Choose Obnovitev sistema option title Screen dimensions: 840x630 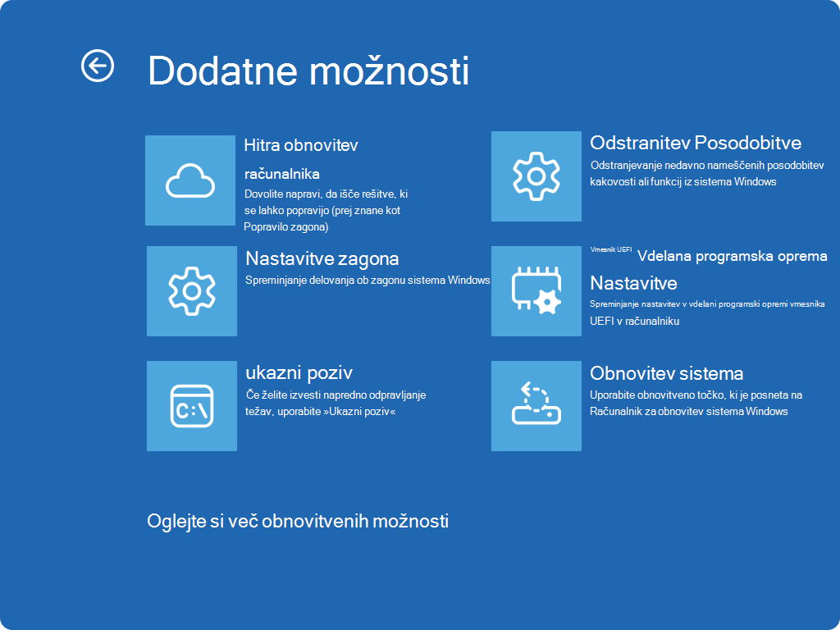tap(666, 373)
